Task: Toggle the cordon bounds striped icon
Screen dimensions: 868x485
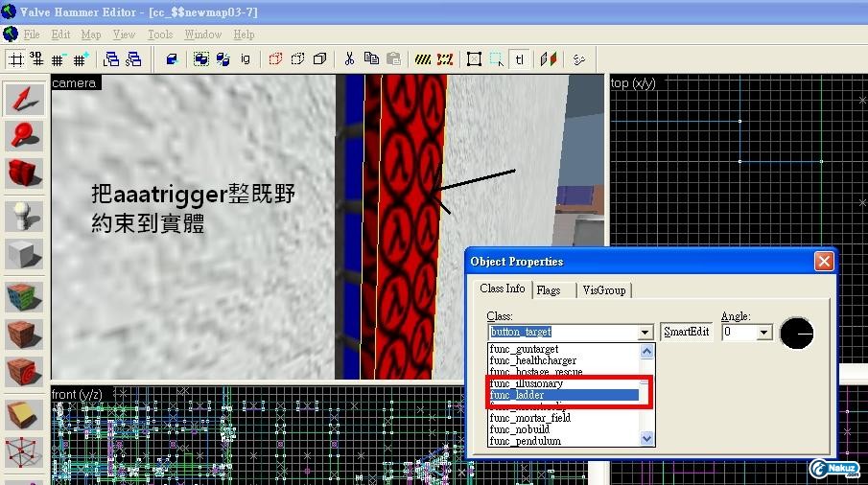Action: pos(423,59)
